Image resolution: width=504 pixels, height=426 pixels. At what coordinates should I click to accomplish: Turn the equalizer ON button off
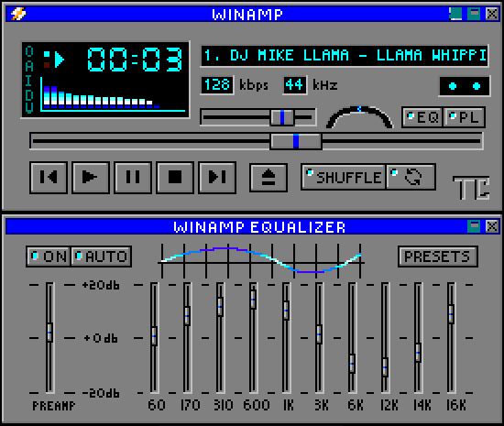49,257
